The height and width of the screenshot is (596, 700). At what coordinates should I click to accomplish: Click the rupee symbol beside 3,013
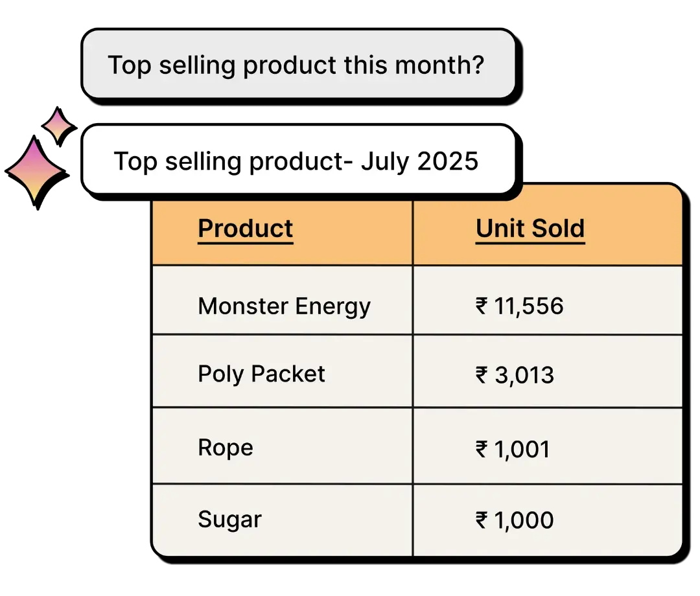coord(482,374)
